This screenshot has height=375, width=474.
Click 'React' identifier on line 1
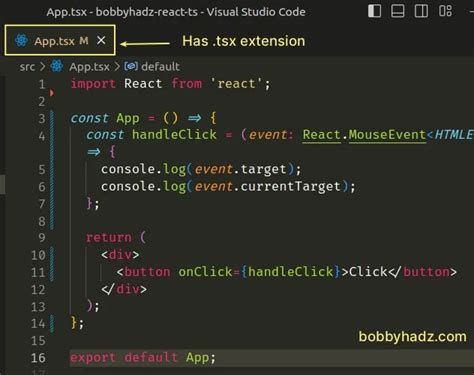click(143, 83)
